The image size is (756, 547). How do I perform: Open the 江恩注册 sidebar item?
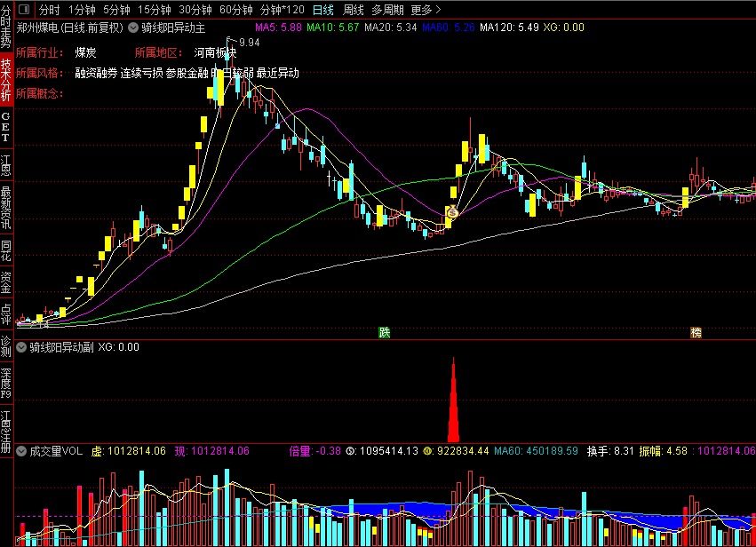click(x=6, y=432)
